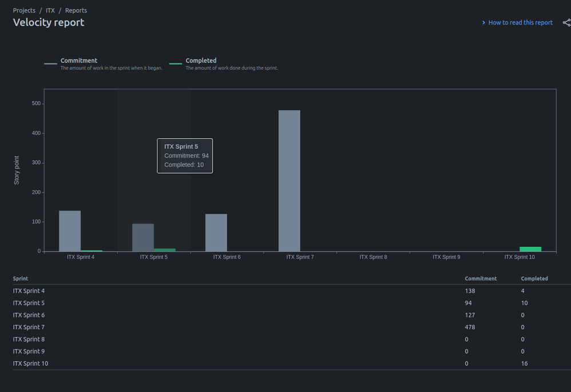The width and height of the screenshot is (571, 392).
Task: Click ITX Sprint 5 commitment bar
Action: [x=143, y=238]
